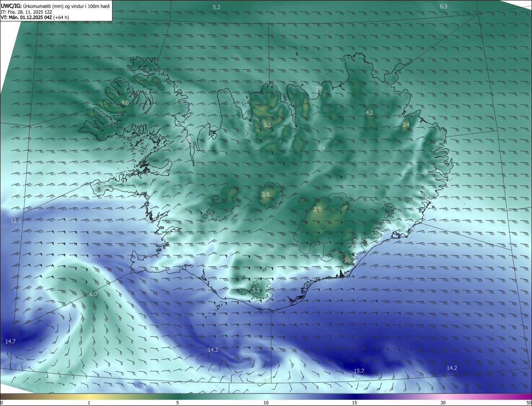This screenshot has width=532, height=406.
Task: Click the 7.8 value label
Action: (x=319, y=89)
